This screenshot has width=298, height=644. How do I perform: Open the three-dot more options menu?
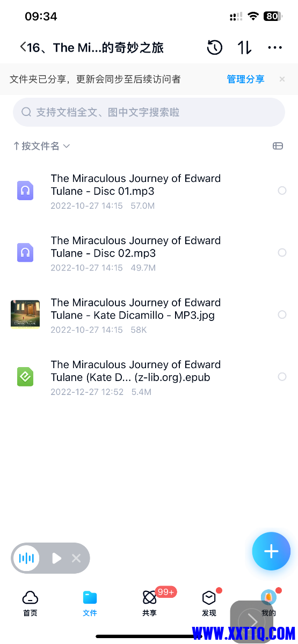point(275,48)
